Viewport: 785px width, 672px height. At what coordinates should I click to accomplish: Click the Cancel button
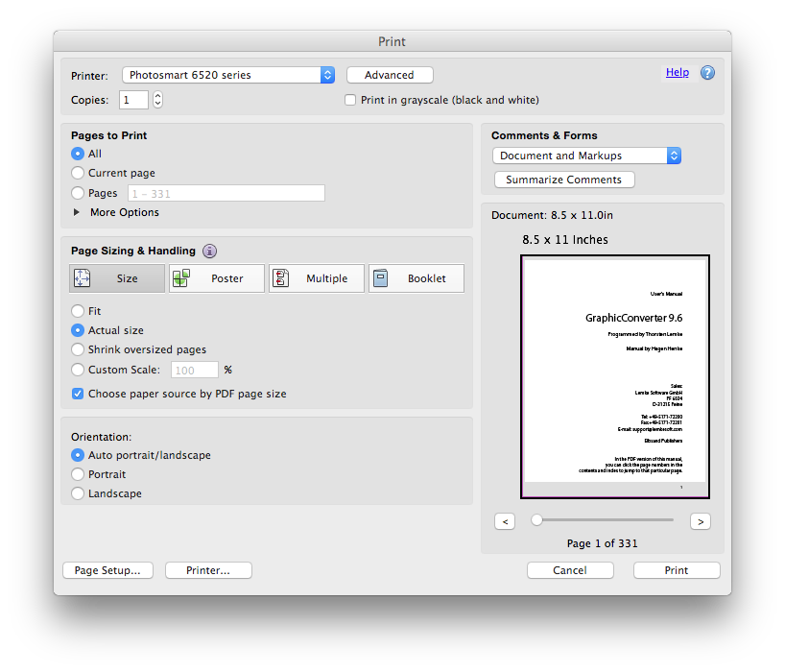tap(570, 570)
